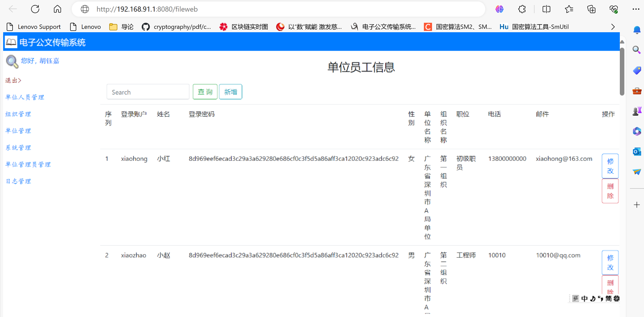Click the 小红 name cell
Screen dimensions: 644x317
pos(163,159)
